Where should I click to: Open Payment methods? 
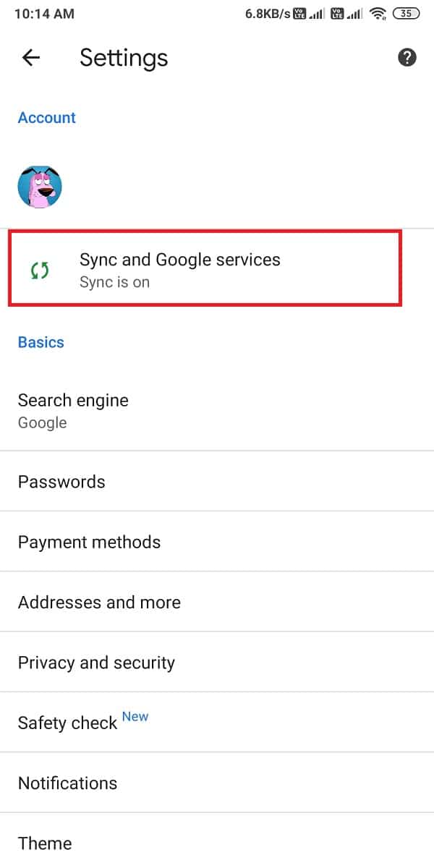[89, 541]
